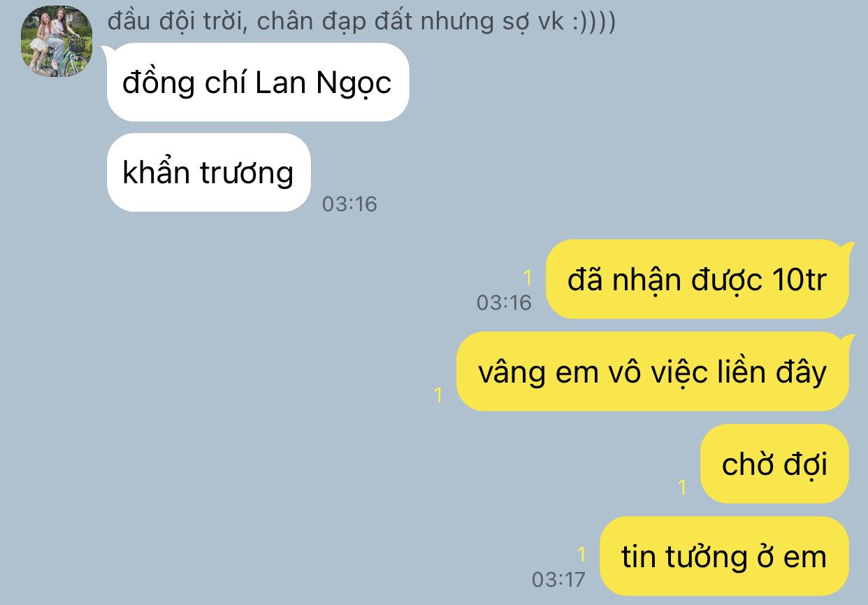Click the name 'Lan Ngọc' in the first message

(323, 84)
